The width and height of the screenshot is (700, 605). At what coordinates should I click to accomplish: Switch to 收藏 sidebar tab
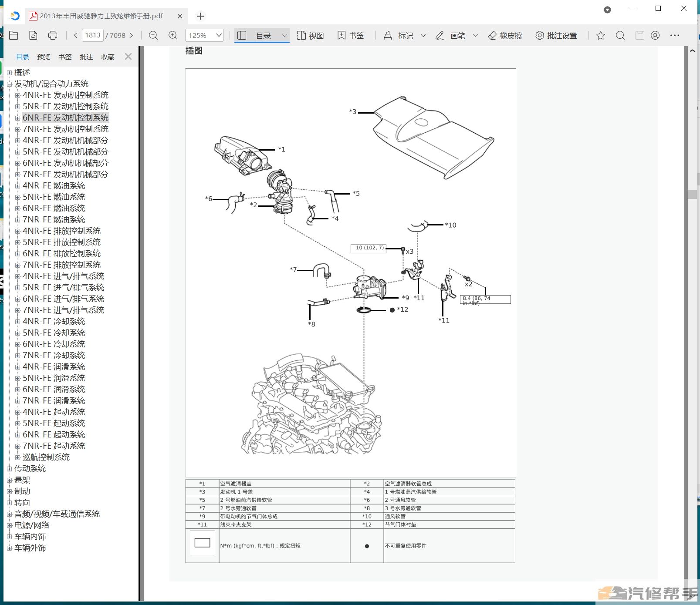click(108, 57)
